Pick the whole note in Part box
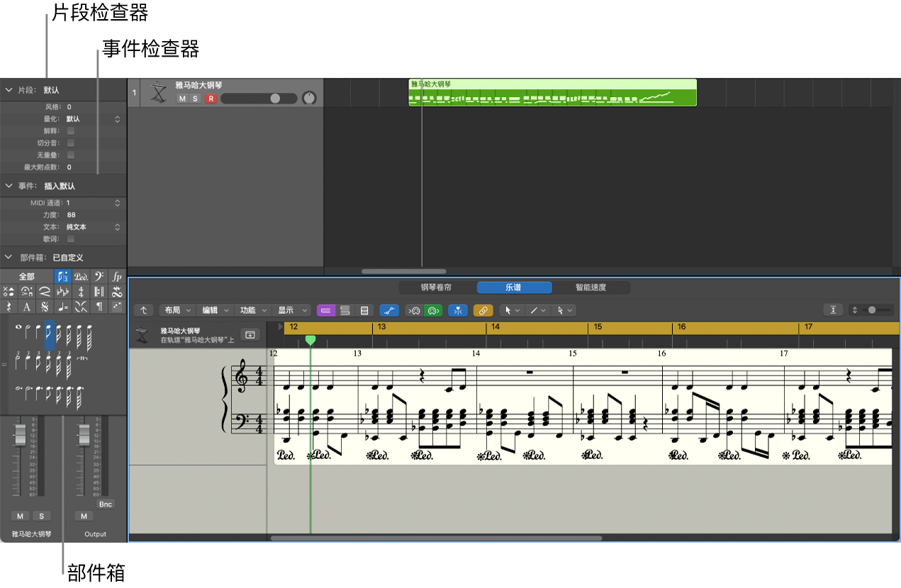Screen dimensions: 901x588 (x=18, y=327)
